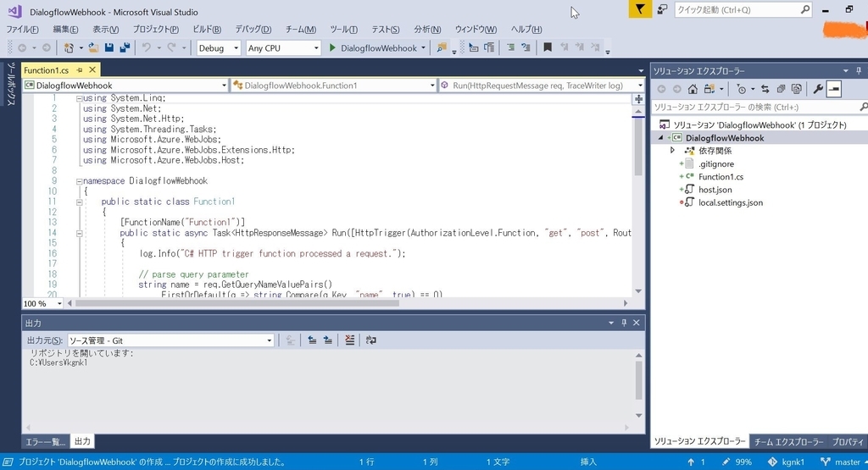
Task: Select .gitignore in Solution Explorer
Action: pyautogui.click(x=715, y=163)
